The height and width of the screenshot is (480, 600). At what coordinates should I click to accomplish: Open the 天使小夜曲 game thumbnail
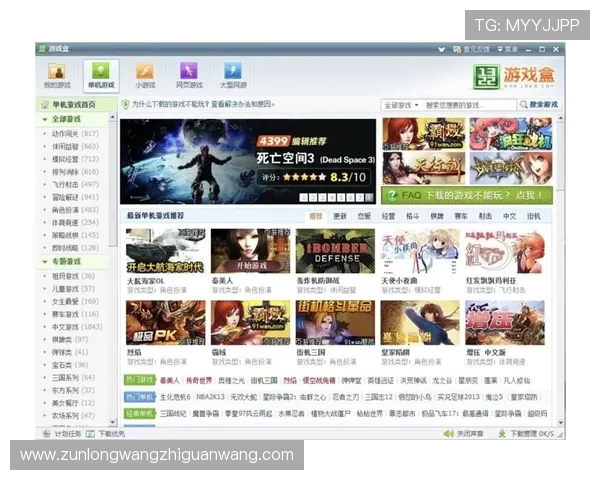click(x=420, y=251)
